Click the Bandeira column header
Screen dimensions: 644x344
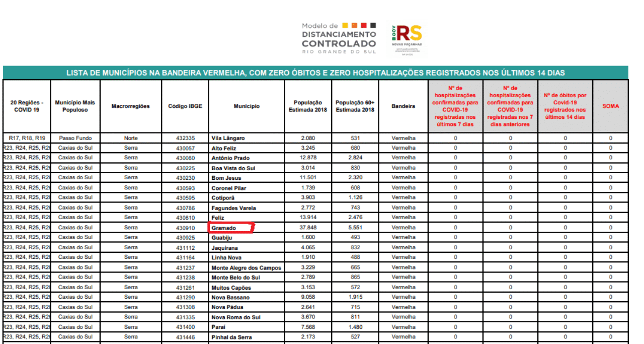pyautogui.click(x=404, y=106)
